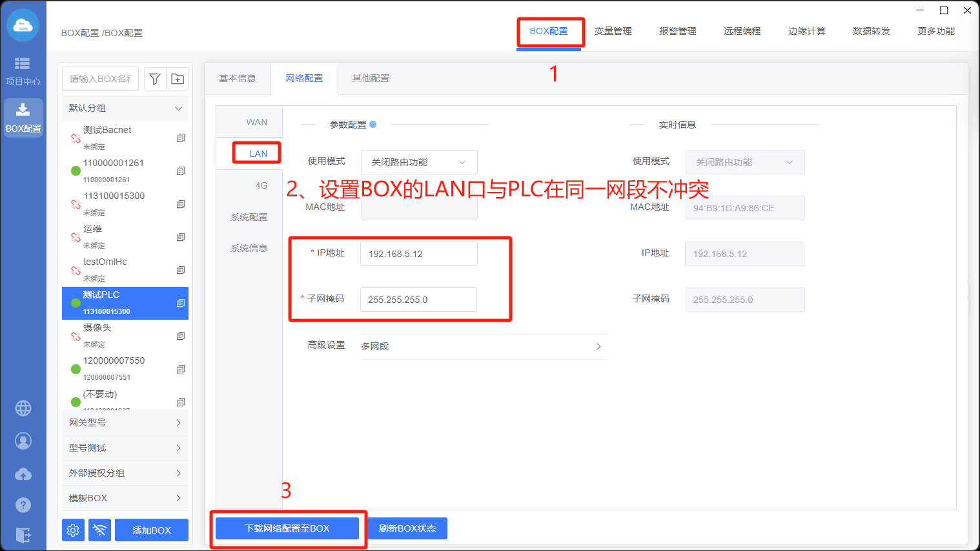Open the 使用模式 dropdown in 参数配置
Image resolution: width=980 pixels, height=551 pixels.
[x=419, y=162]
